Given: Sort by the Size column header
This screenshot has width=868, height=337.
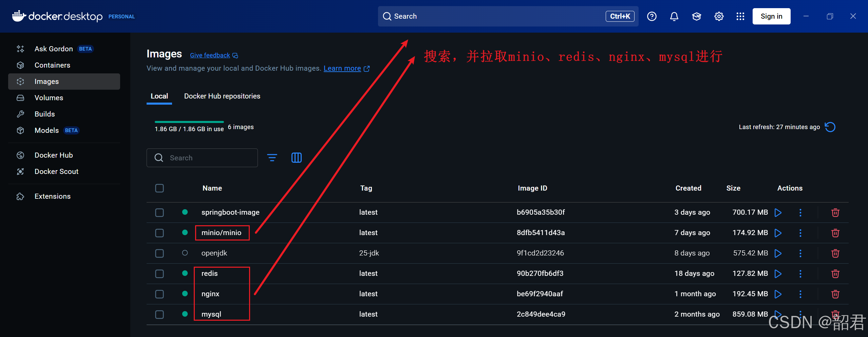Looking at the screenshot, I should [733, 188].
